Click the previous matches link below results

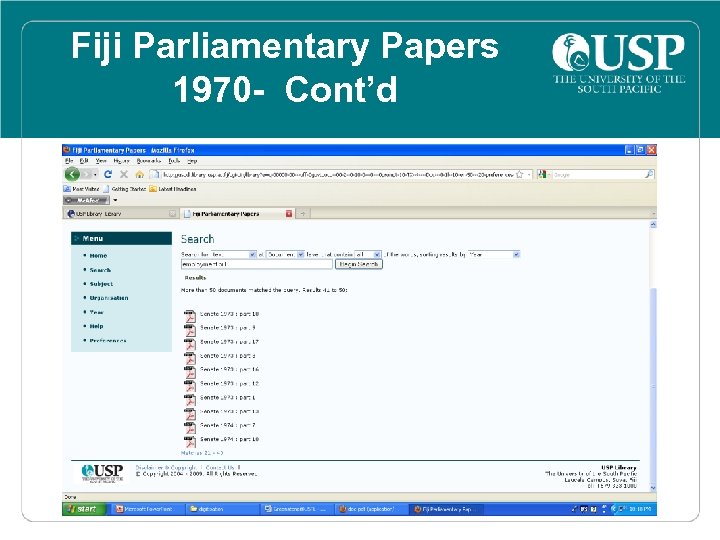202,453
